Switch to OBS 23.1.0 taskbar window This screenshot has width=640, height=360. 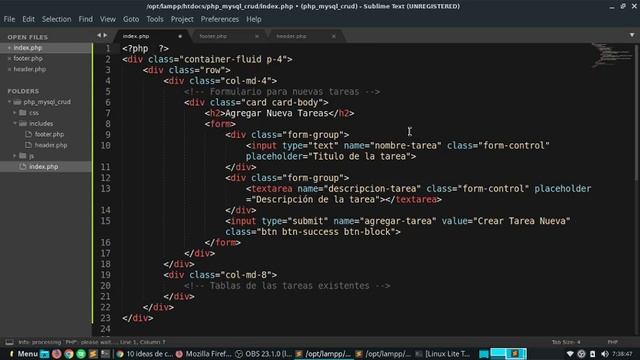[264, 354]
